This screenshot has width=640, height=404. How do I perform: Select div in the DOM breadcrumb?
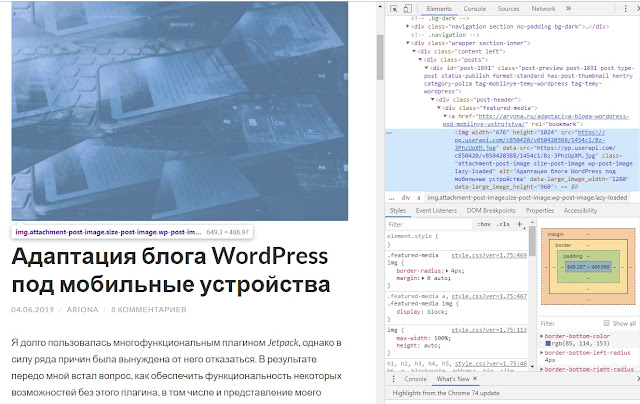pos(406,198)
